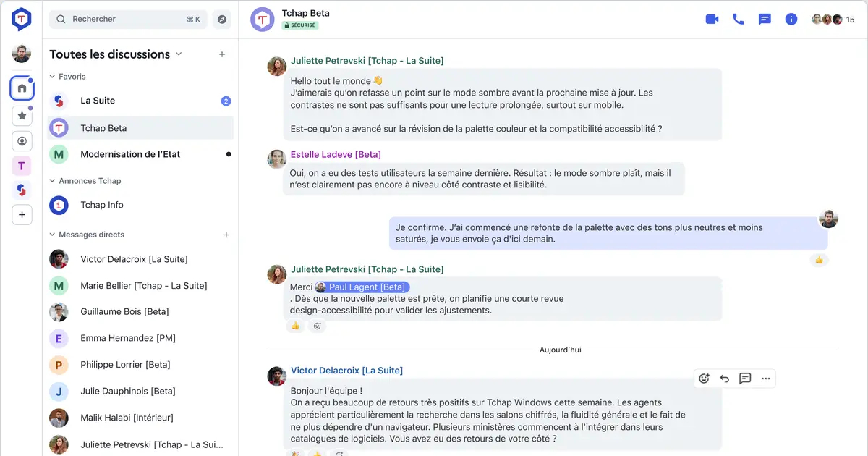Open chat with Juliette Petrevski in direct messages
The image size is (868, 456).
click(140, 444)
